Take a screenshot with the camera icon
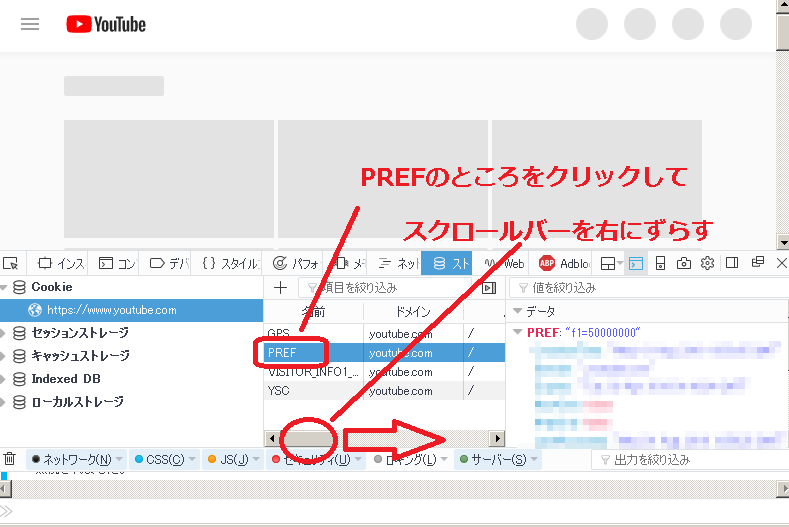Screen dimensions: 789x527 tap(684, 263)
